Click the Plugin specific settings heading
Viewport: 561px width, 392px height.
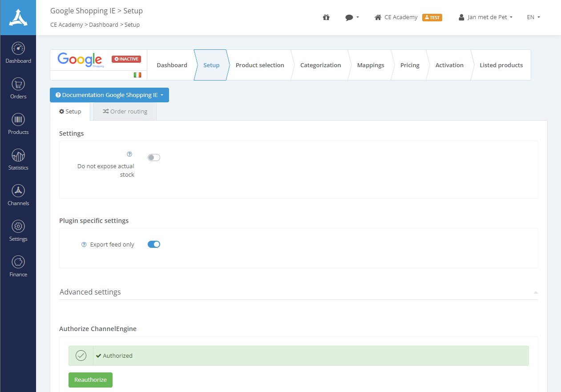94,221
